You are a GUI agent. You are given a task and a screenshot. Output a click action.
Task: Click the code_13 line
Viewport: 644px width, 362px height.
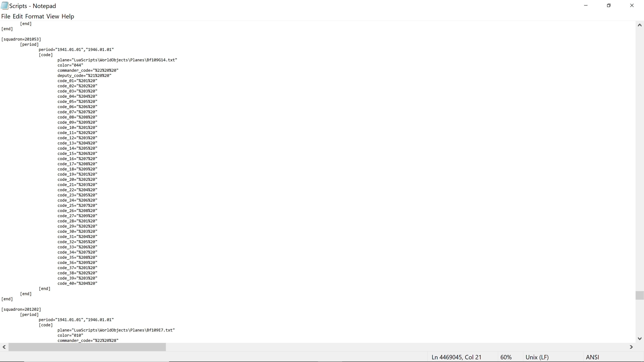tap(77, 143)
